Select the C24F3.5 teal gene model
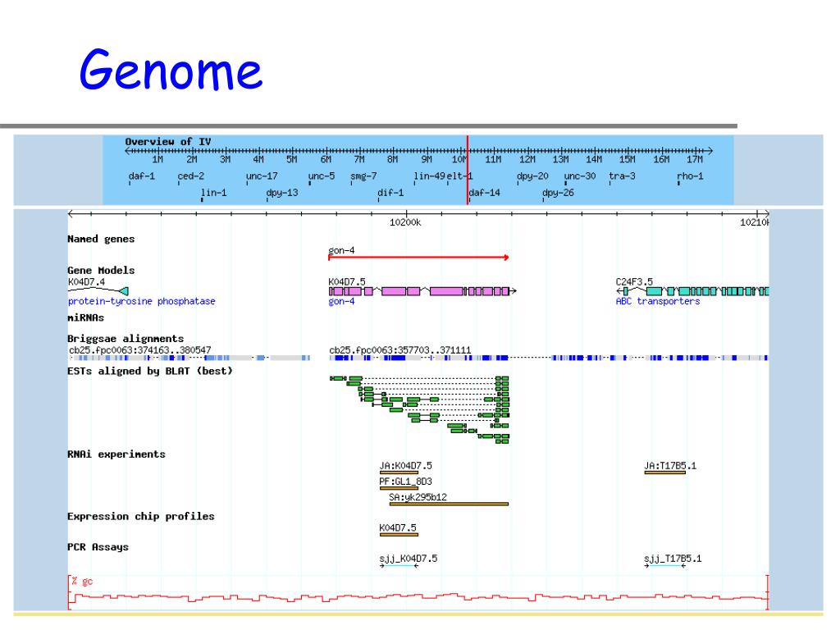This screenshot has height=630, width=840. (x=692, y=291)
